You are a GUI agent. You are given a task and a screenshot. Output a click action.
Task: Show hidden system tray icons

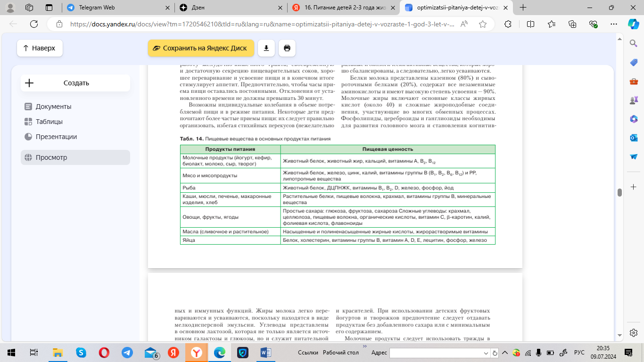[505, 353]
